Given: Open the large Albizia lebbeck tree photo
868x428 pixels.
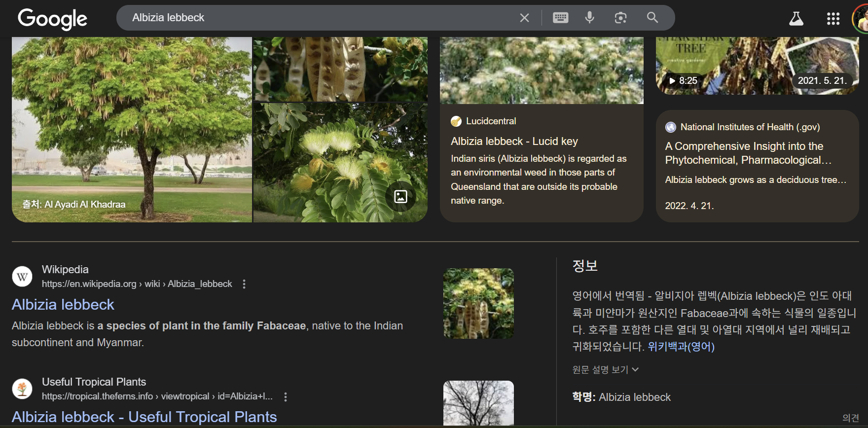Looking at the screenshot, I should pyautogui.click(x=132, y=130).
